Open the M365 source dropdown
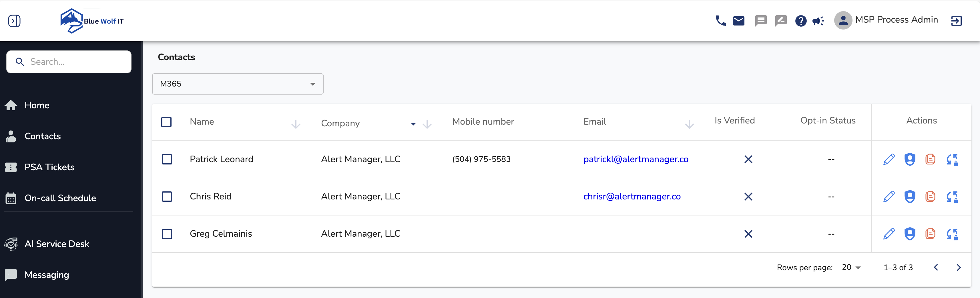 click(237, 84)
